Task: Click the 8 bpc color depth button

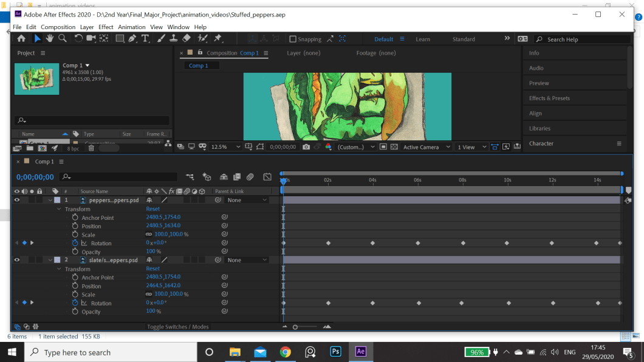Action: (73, 148)
